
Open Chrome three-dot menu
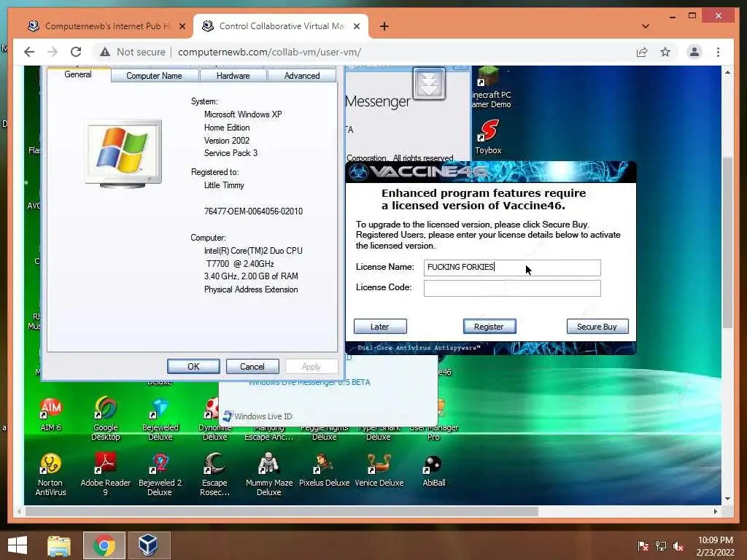pyautogui.click(x=718, y=52)
